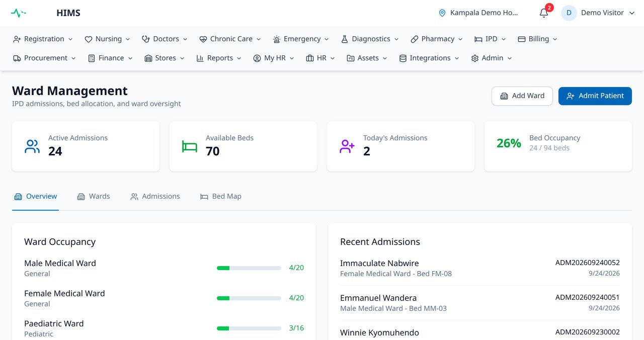644x340 pixels.
Task: Open notifications bell with 2 badge
Action: point(544,13)
